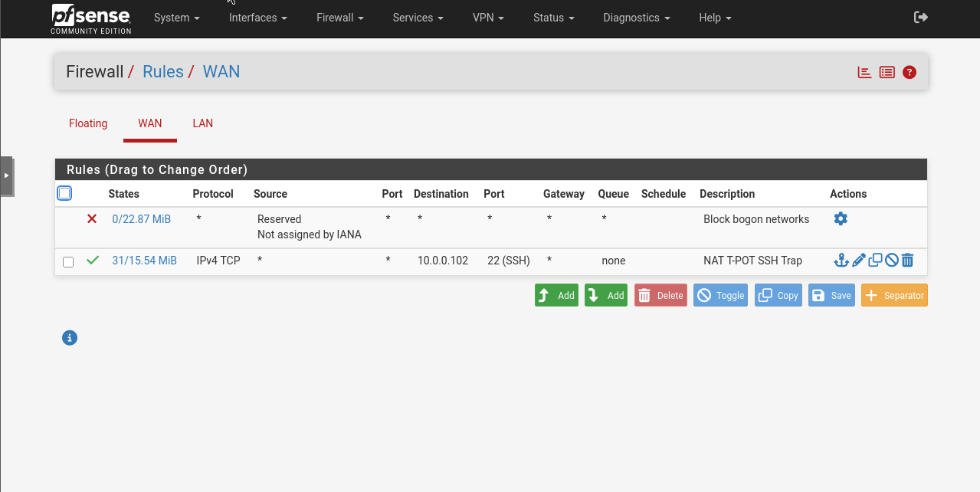Add rule to top with up-arrow Add button
Screen dimensions: 980x492
[556, 295]
